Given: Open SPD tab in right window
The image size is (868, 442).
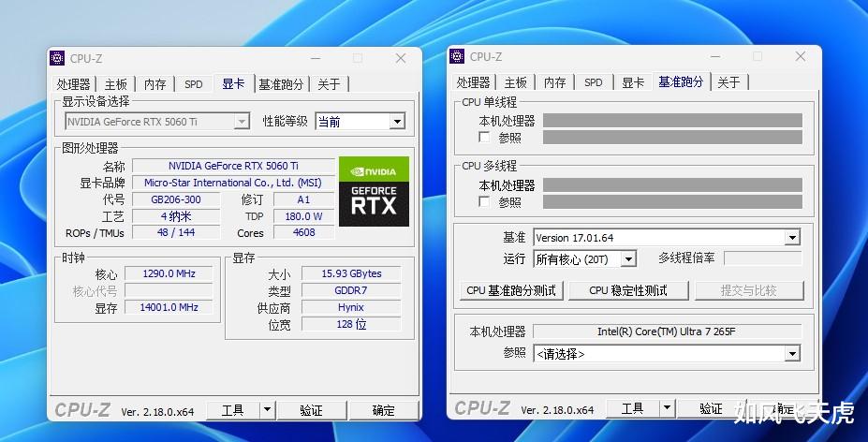Looking at the screenshot, I should (x=593, y=82).
